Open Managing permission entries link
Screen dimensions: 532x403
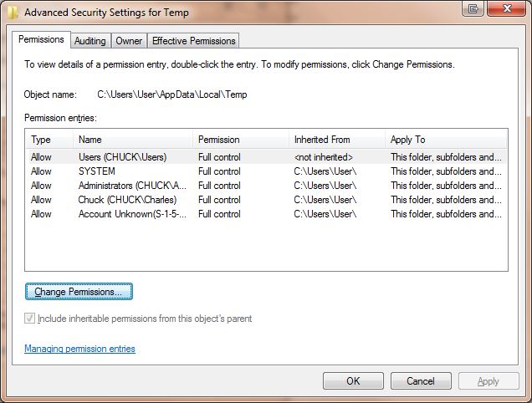click(79, 349)
